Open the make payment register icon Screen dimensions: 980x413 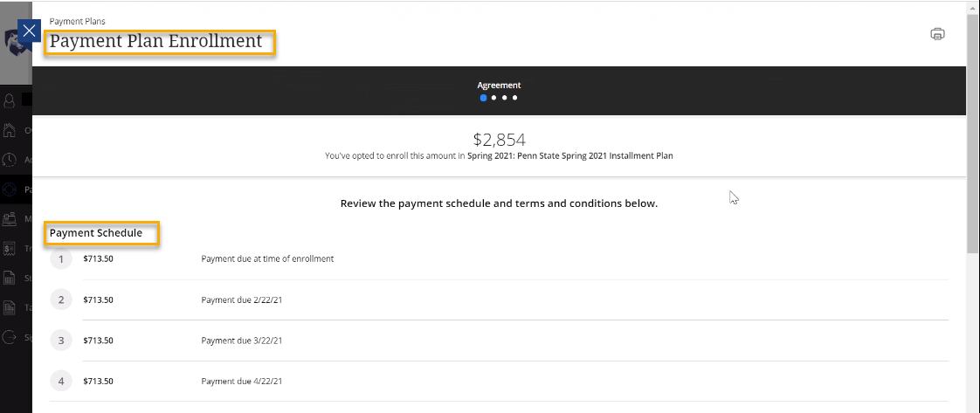(10, 218)
